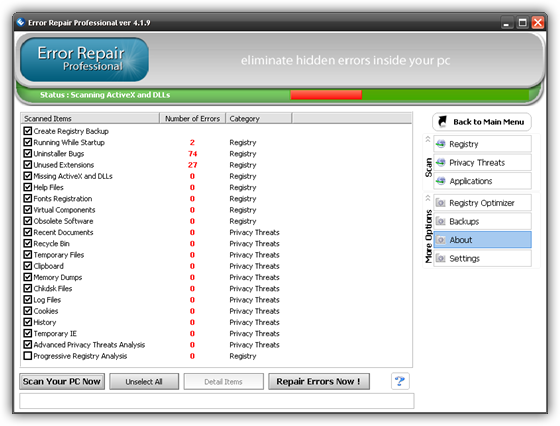Click the About gear icon
The image size is (560, 426).
(441, 240)
